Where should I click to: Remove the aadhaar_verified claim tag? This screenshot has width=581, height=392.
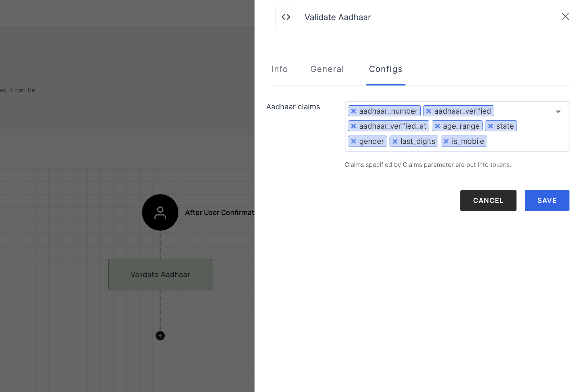(429, 111)
